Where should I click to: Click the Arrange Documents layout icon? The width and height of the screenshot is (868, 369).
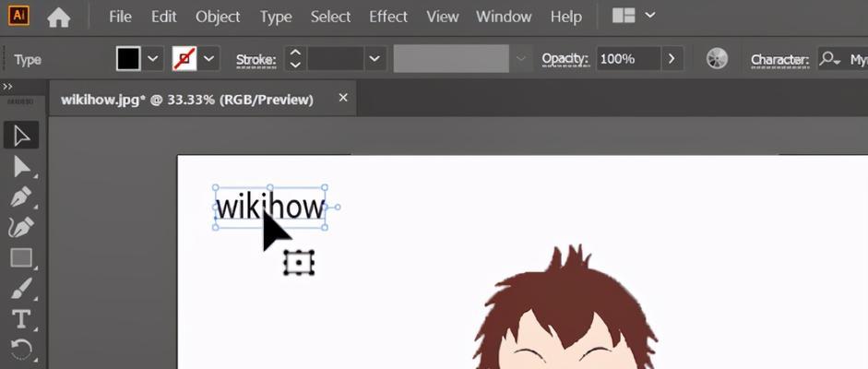(624, 16)
